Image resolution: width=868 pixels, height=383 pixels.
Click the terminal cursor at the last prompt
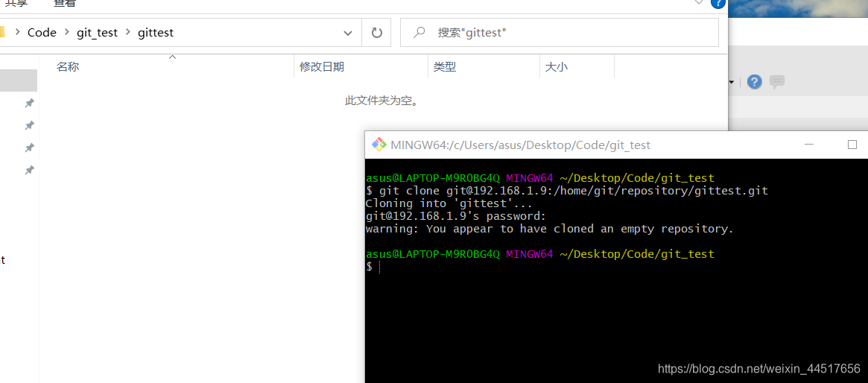pos(380,268)
